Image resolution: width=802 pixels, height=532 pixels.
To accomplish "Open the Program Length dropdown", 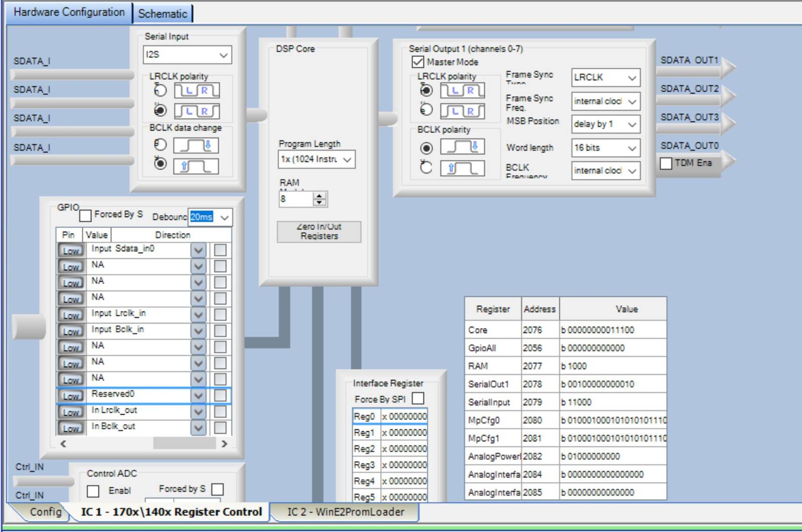I will [x=316, y=159].
